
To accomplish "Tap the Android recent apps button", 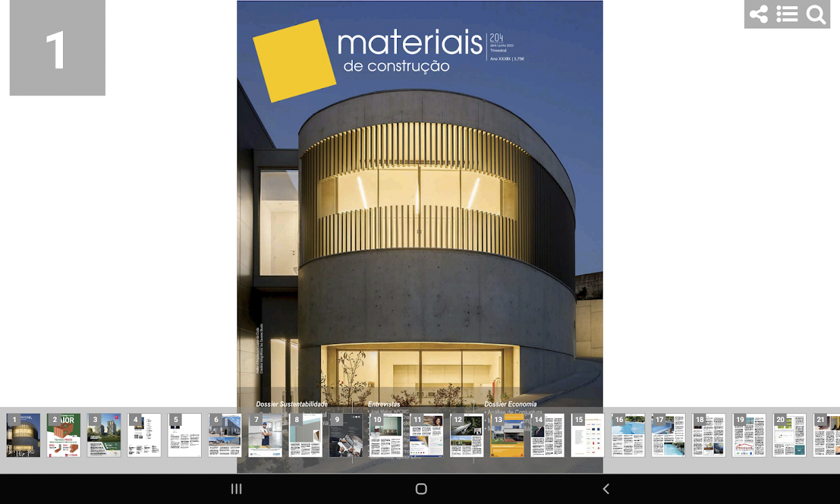I will [236, 489].
